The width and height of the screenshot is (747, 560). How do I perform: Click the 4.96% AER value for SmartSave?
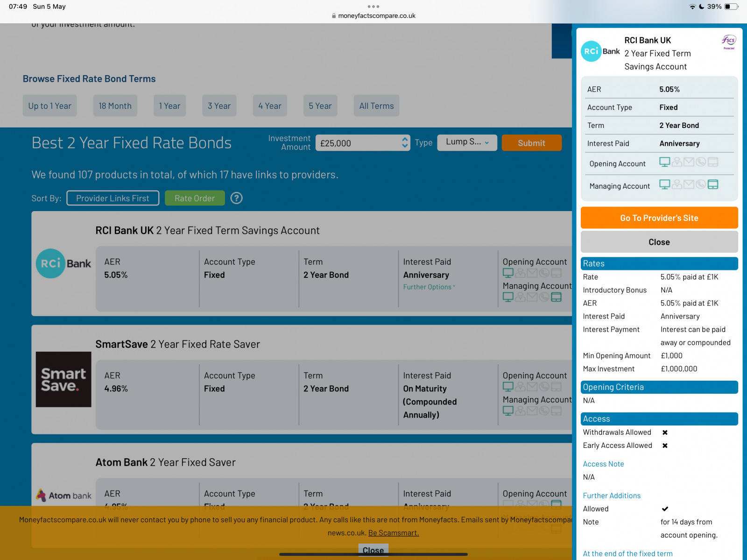116,389
